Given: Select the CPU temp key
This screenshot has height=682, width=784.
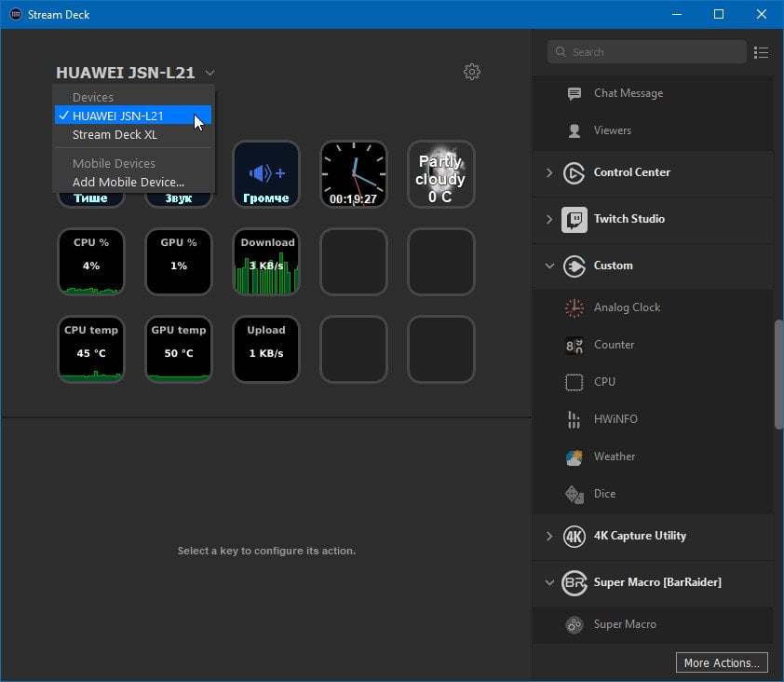Looking at the screenshot, I should pos(91,349).
